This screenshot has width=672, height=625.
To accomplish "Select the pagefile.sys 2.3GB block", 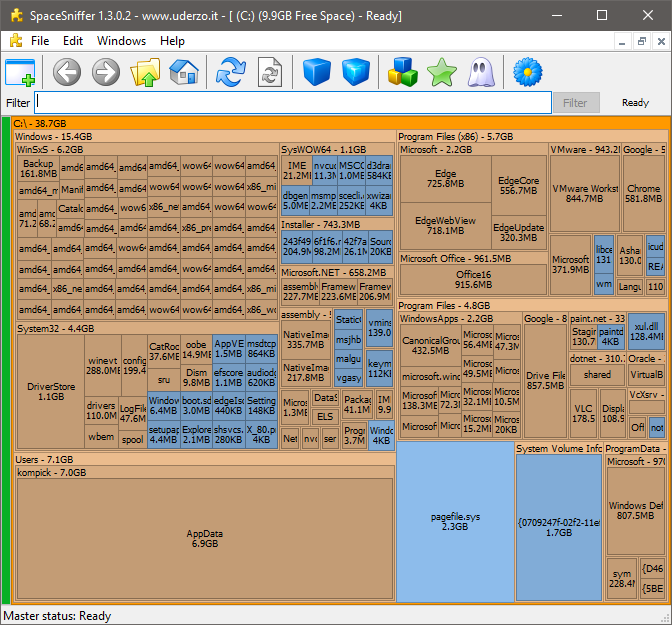I will pos(455,522).
